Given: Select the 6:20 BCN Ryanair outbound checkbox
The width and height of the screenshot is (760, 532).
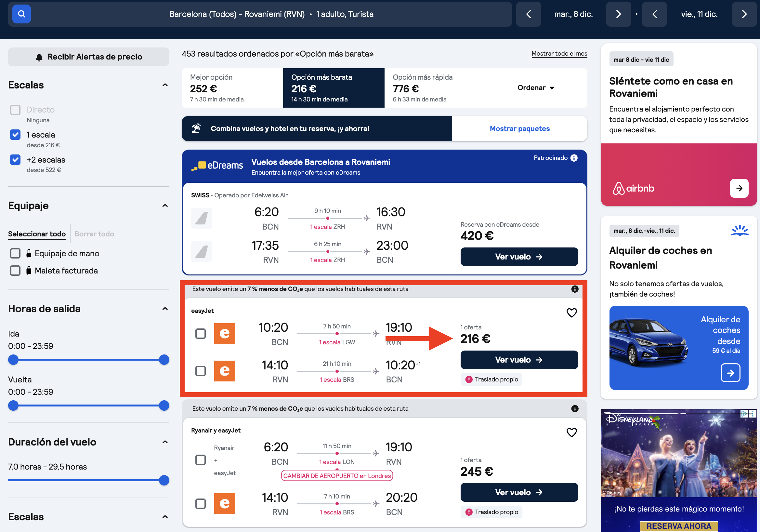Looking at the screenshot, I should click(200, 459).
